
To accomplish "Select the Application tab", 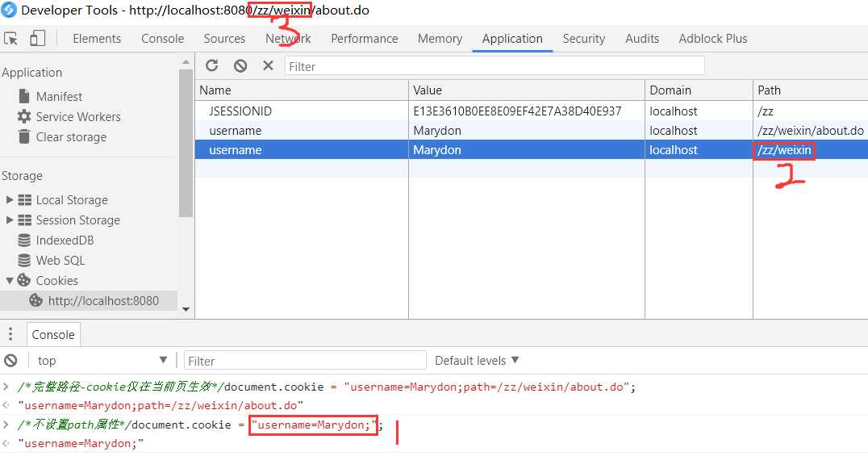I will point(512,38).
